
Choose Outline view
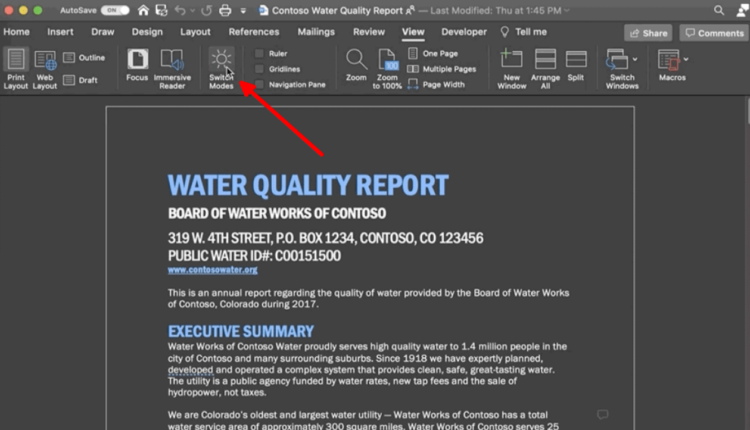84,57
